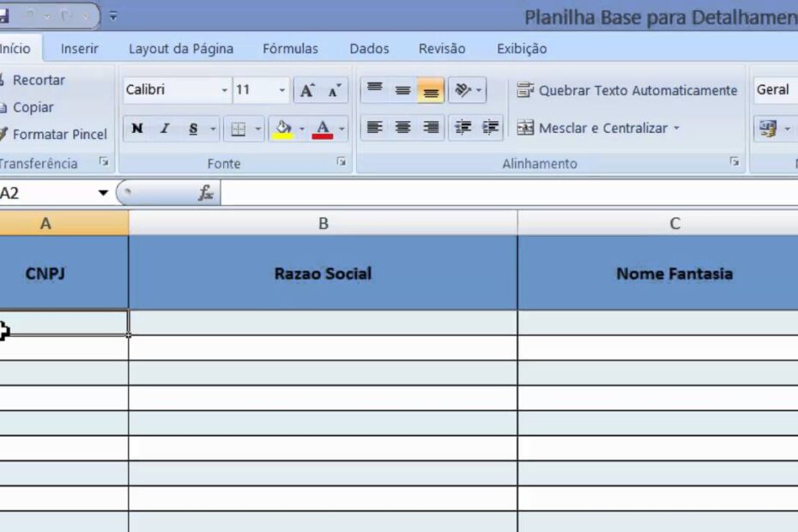Open the Calibri font name dropdown

[225, 90]
